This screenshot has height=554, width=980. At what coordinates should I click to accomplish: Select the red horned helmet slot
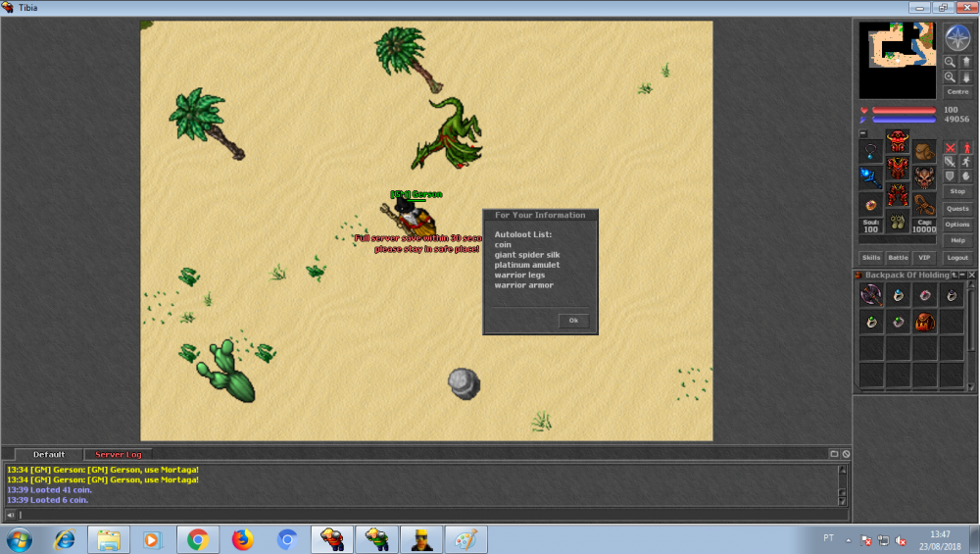pos(898,141)
